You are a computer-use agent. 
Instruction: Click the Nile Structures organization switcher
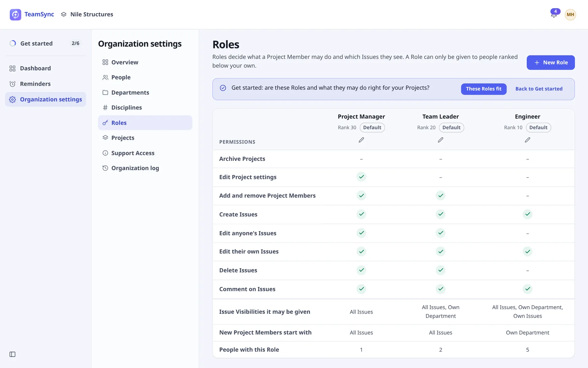point(87,14)
